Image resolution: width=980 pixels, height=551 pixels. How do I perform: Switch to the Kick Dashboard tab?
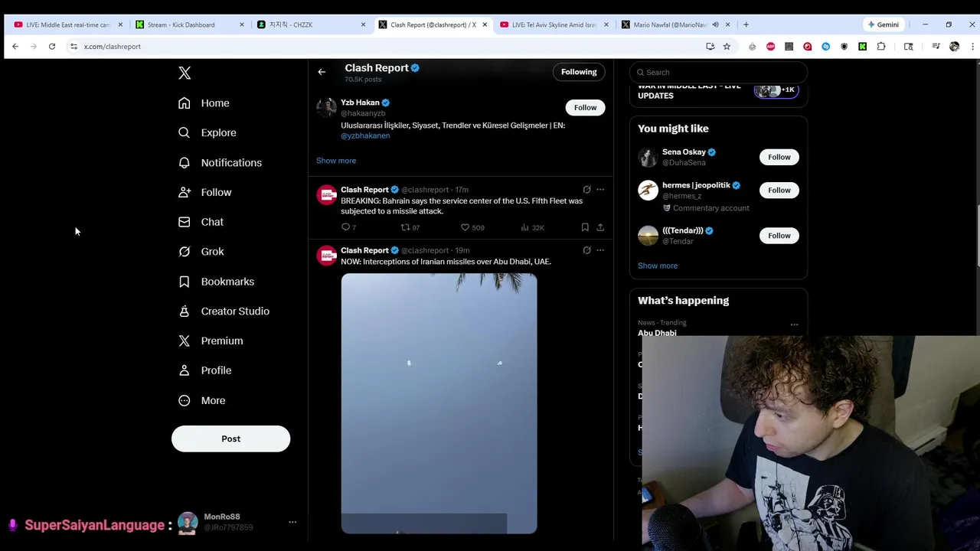point(188,24)
